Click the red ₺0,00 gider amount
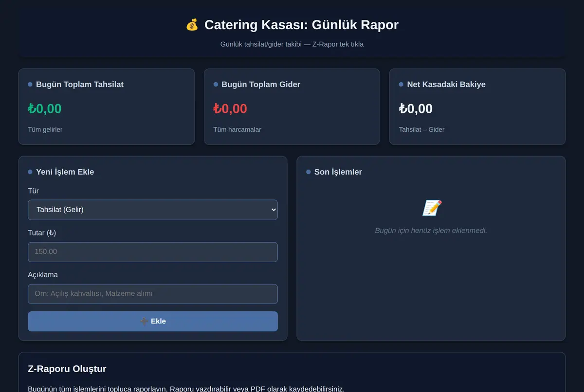Viewport: 584px width, 392px height. coord(230,108)
